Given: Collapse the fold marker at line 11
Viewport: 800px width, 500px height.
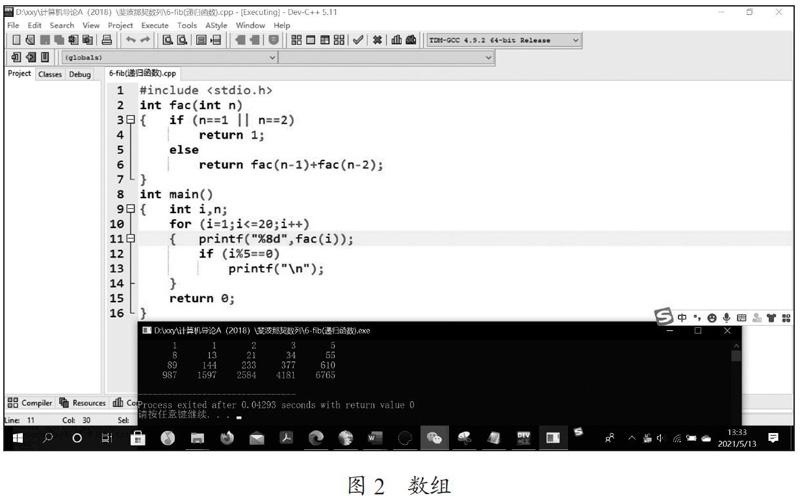Looking at the screenshot, I should tap(131, 238).
